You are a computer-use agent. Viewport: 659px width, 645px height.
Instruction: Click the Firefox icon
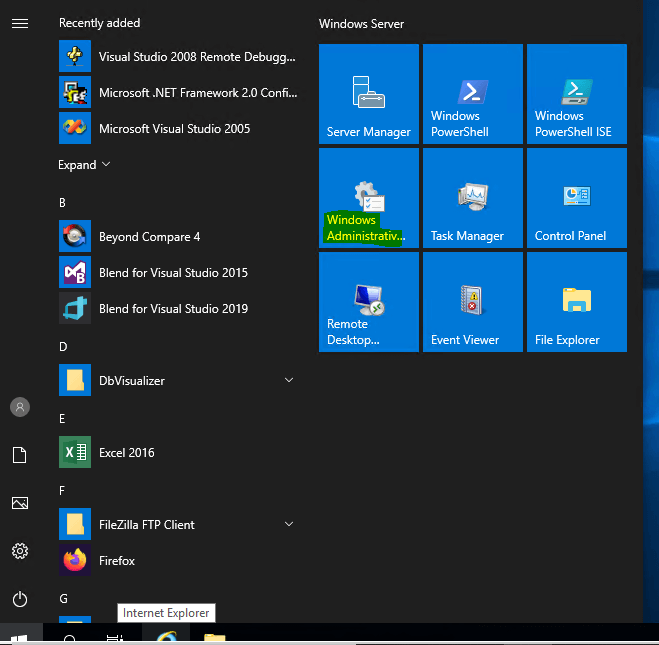75,560
